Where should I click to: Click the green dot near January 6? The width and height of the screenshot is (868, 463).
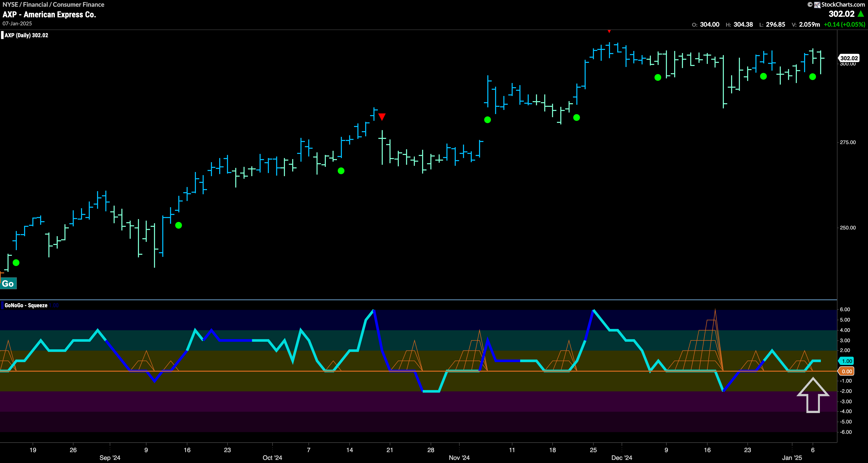813,77
